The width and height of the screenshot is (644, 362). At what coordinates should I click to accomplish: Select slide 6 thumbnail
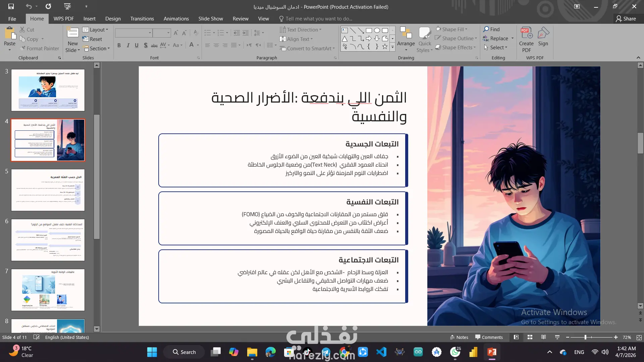click(x=48, y=240)
